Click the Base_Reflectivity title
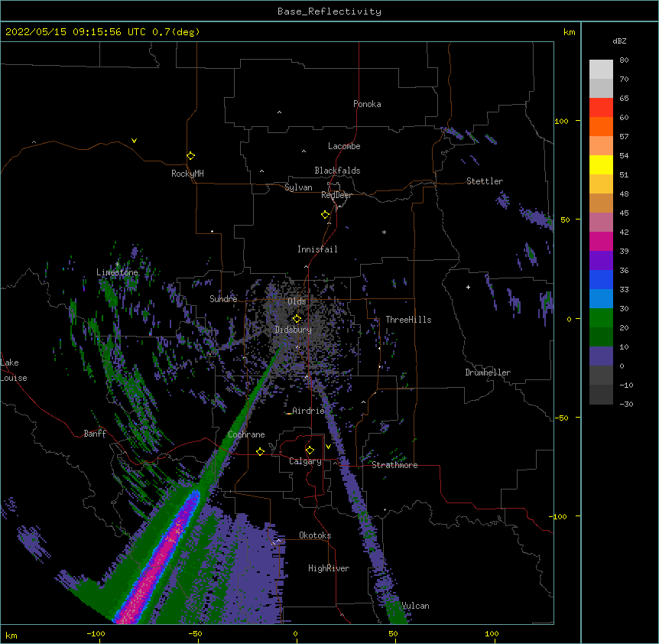This screenshot has height=644, width=659. (x=329, y=11)
